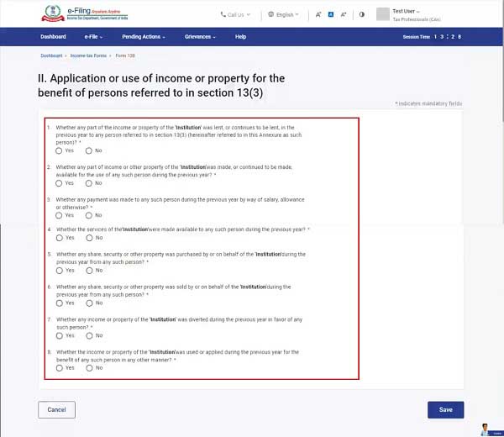The width and height of the screenshot is (504, 437).
Task: Decrease the page font size
Action: pos(318,14)
